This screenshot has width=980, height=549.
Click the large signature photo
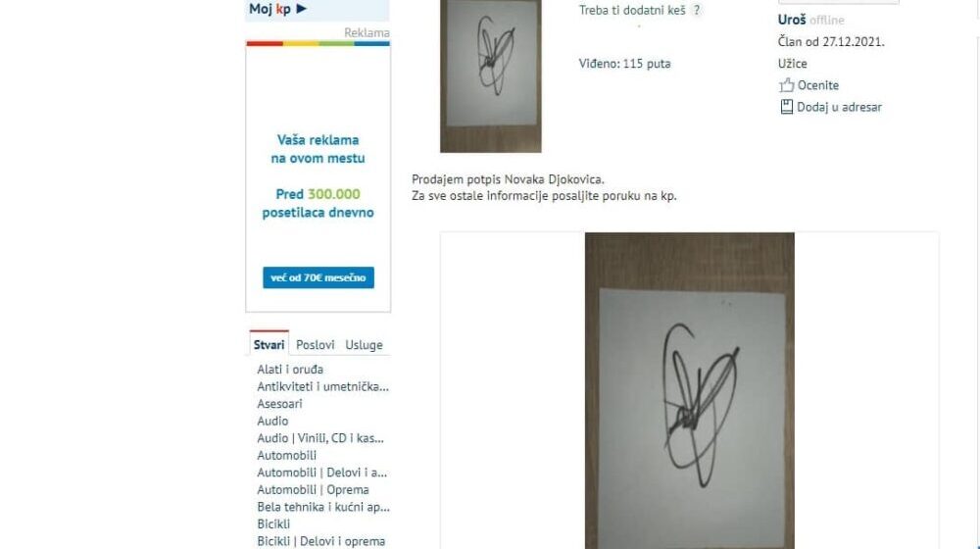(x=689, y=390)
